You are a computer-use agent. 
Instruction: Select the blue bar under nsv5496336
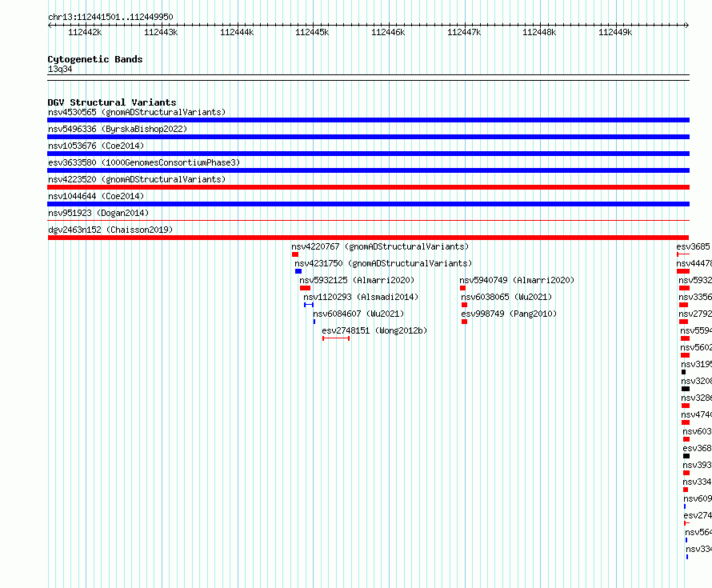coord(368,137)
